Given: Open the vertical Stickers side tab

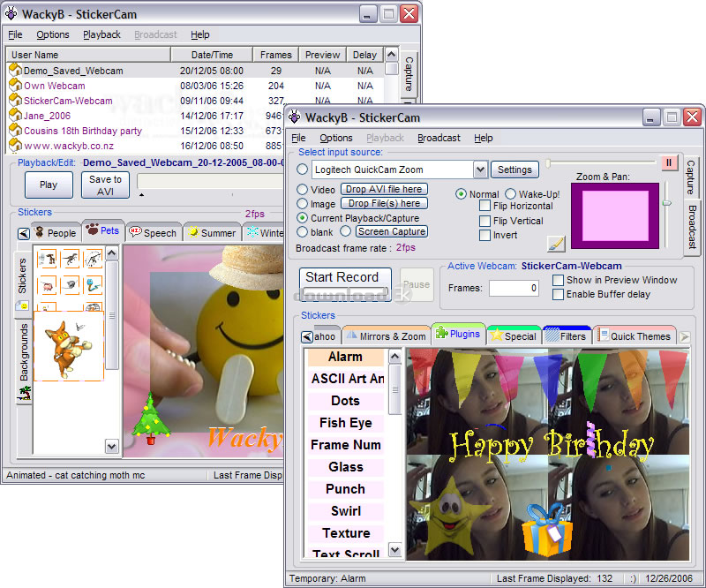Looking at the screenshot, I should 24,283.
